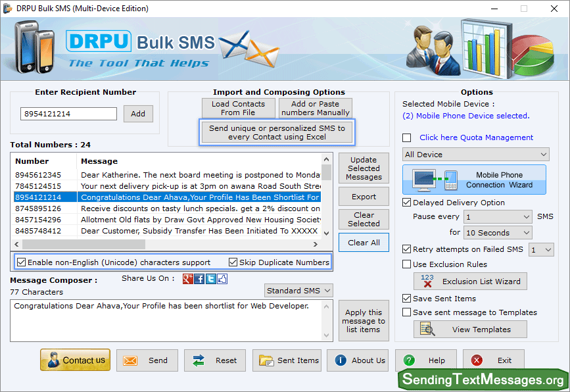Click the message composer scroll up arrow

coord(327,306)
